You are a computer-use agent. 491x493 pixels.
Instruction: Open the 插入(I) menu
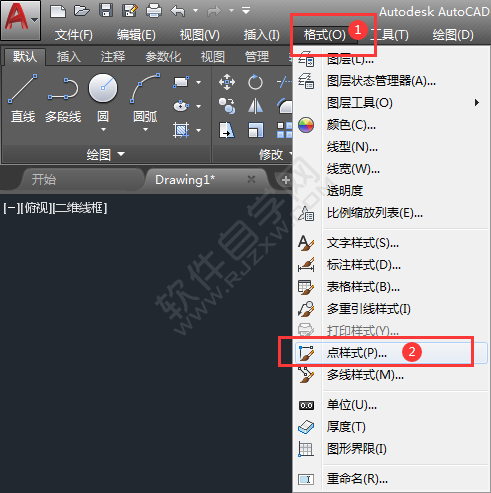click(262, 35)
